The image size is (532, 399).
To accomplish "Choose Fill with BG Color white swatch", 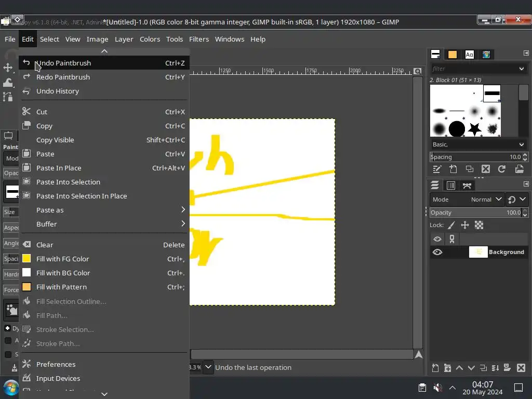I will click(26, 272).
